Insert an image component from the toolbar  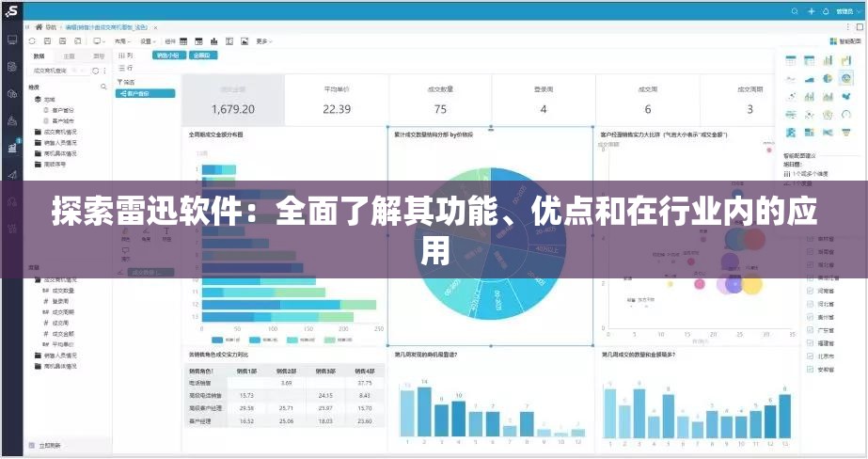[245, 41]
